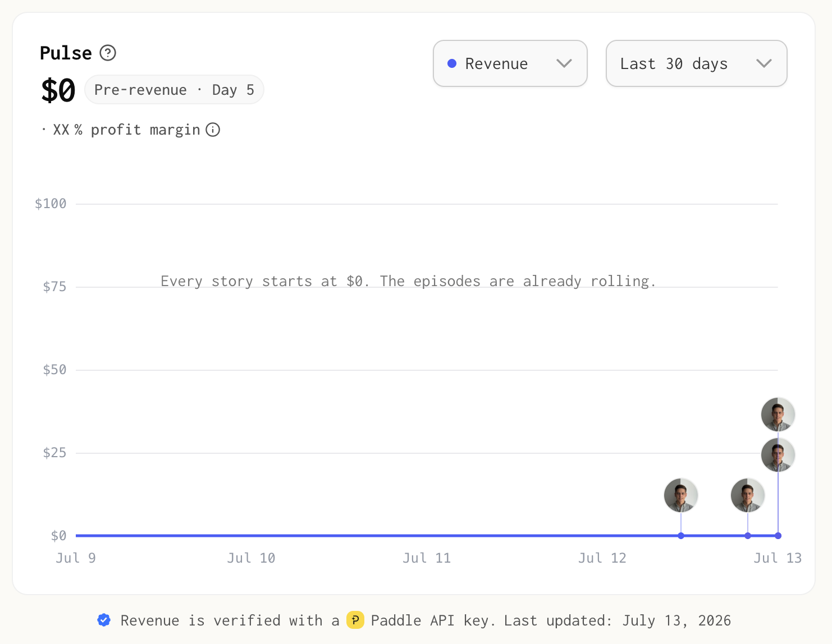Image resolution: width=832 pixels, height=644 pixels.
Task: Click the yellow Paddle logo icon
Action: pyautogui.click(x=355, y=620)
